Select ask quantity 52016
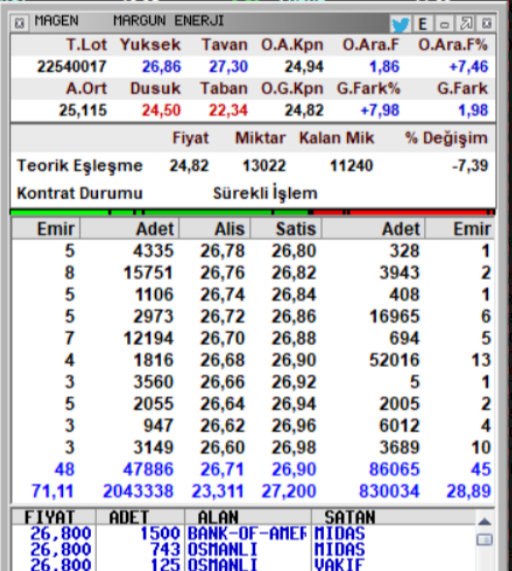Screen dimensions: 512x571 395,360
